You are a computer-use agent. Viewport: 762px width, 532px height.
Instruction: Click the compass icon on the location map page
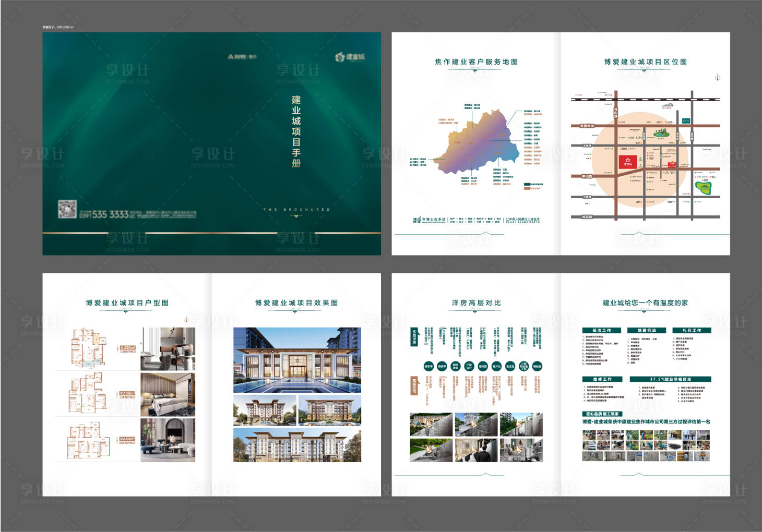(717, 77)
